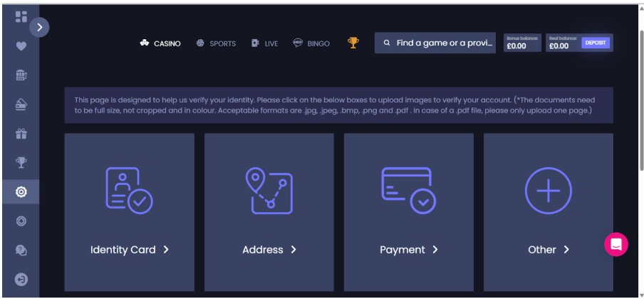Open the pink live chat bubble

[616, 245]
